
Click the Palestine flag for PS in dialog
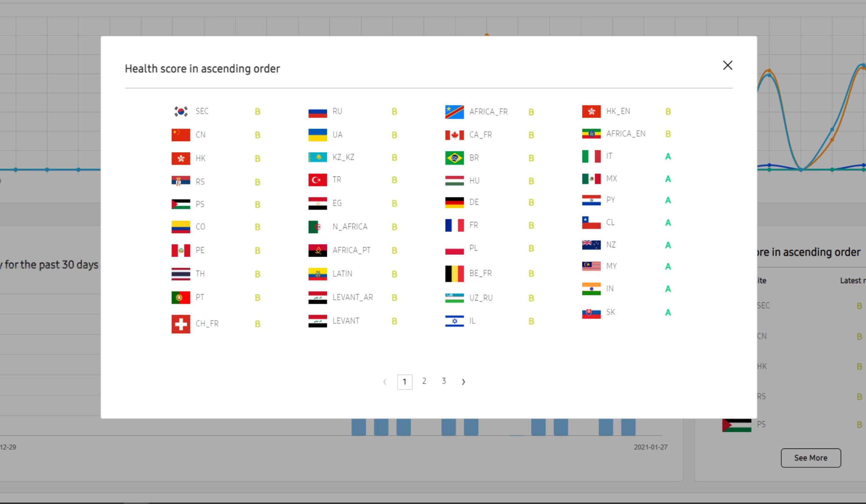coord(181,204)
